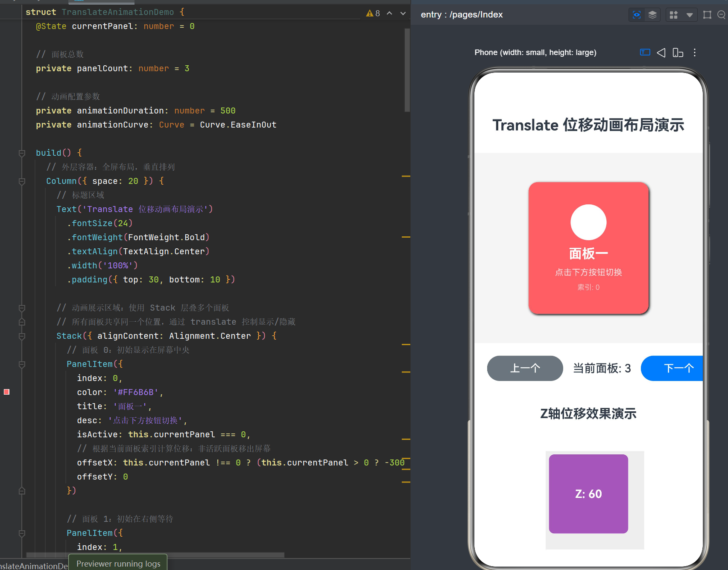Screen dimensions: 728x570
Task: Open the three-dot more options menu
Action: (x=695, y=52)
